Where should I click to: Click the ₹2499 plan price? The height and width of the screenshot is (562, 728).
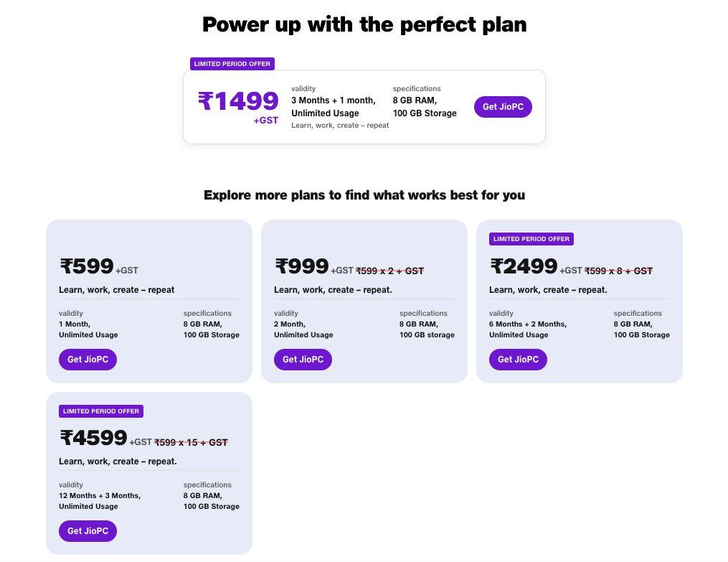524,266
